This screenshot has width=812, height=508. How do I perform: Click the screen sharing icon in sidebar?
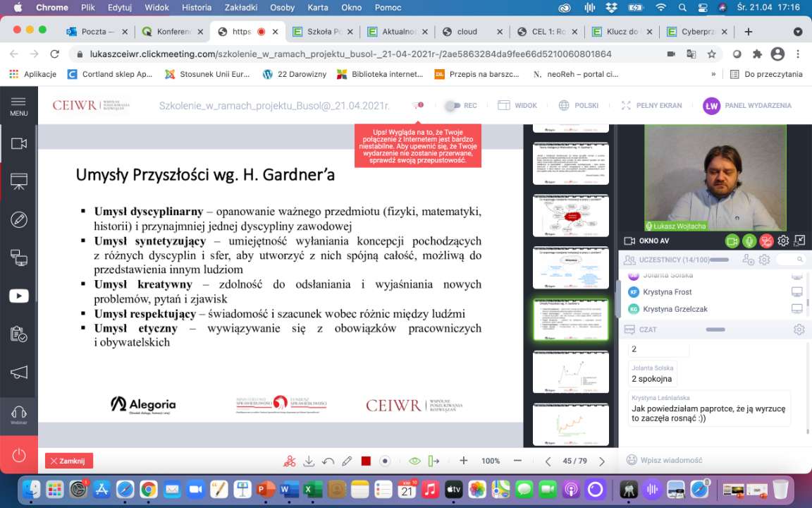(x=19, y=258)
